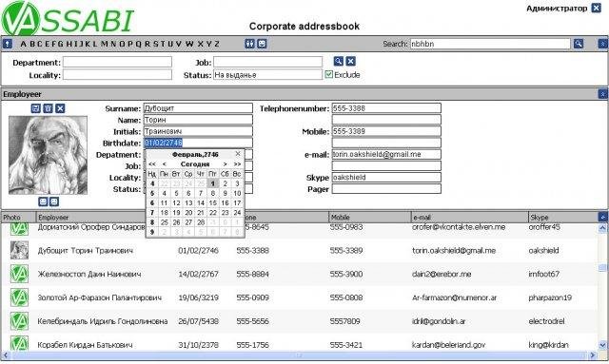Screen dimensions: 609x364
Task: Click the Department filter field
Action: [117, 62]
